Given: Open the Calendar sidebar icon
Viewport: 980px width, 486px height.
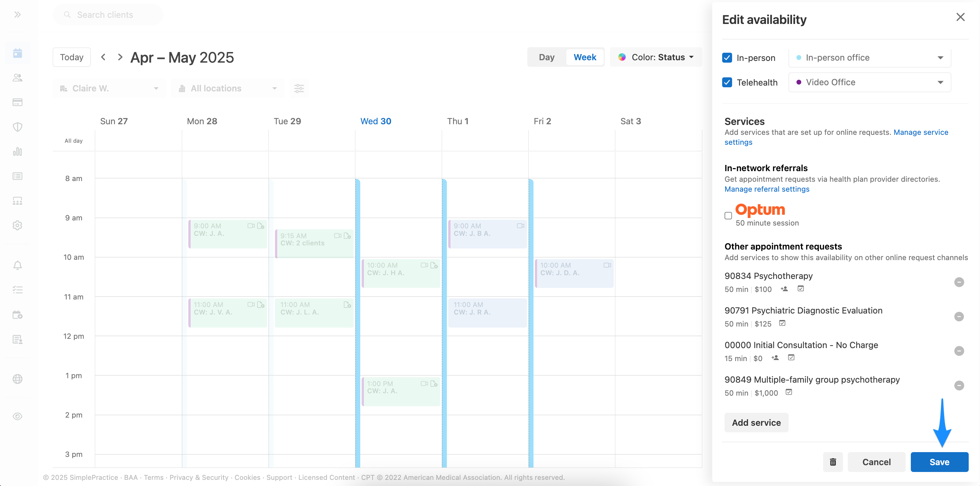Looking at the screenshot, I should pyautogui.click(x=17, y=53).
